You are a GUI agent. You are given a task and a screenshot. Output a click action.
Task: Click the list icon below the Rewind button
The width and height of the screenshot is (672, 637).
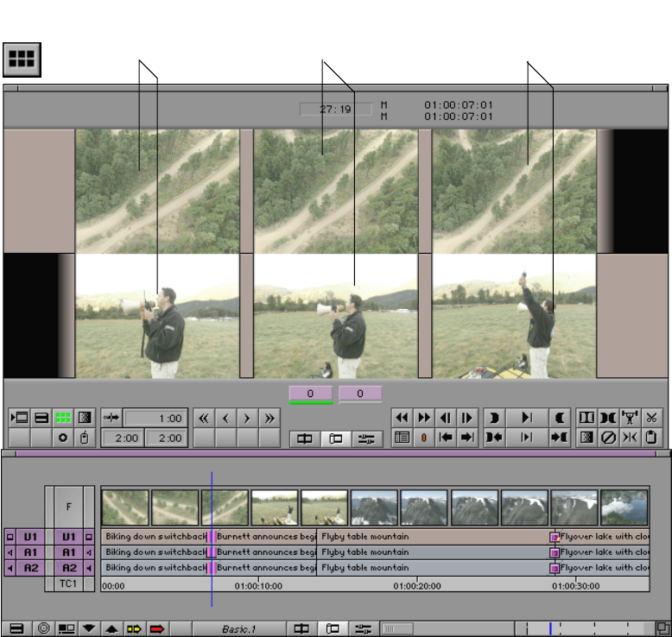(x=402, y=438)
